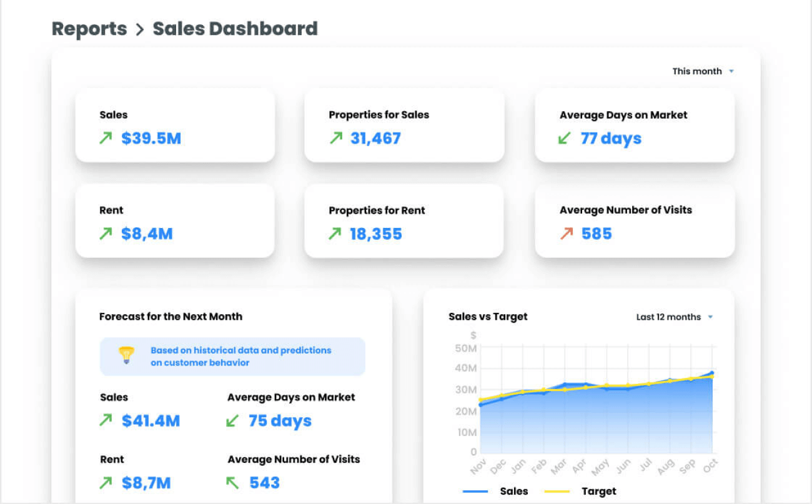Screen dimensions: 812x504
Task: Click the green upward trend arrow beside Sales
Action: point(106,138)
